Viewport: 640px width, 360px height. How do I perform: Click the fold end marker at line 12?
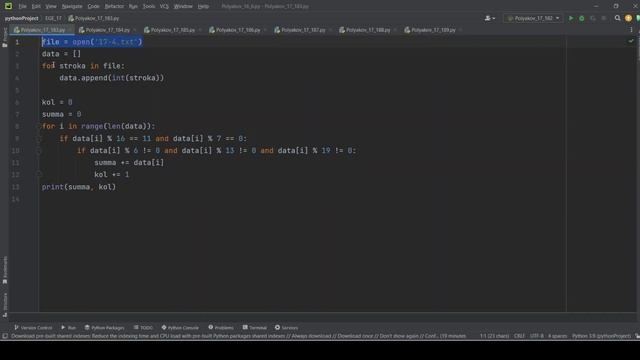(x=39, y=175)
